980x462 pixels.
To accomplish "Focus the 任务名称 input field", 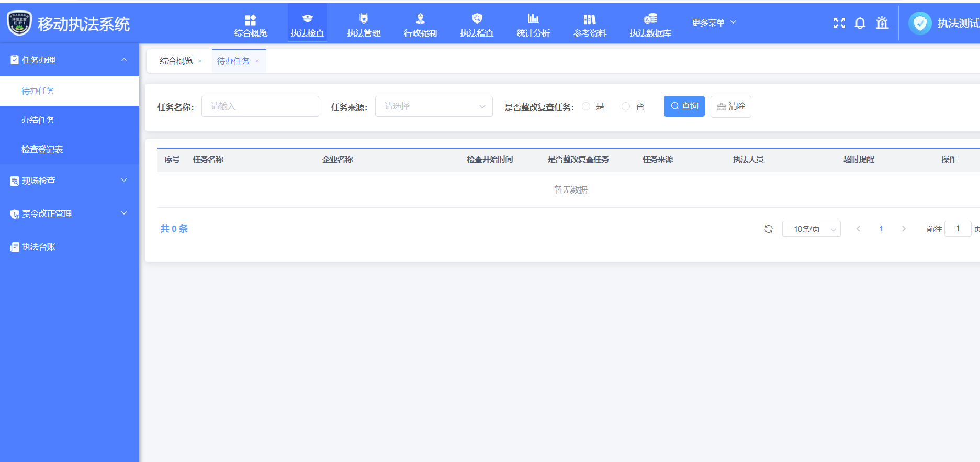I will coord(260,106).
